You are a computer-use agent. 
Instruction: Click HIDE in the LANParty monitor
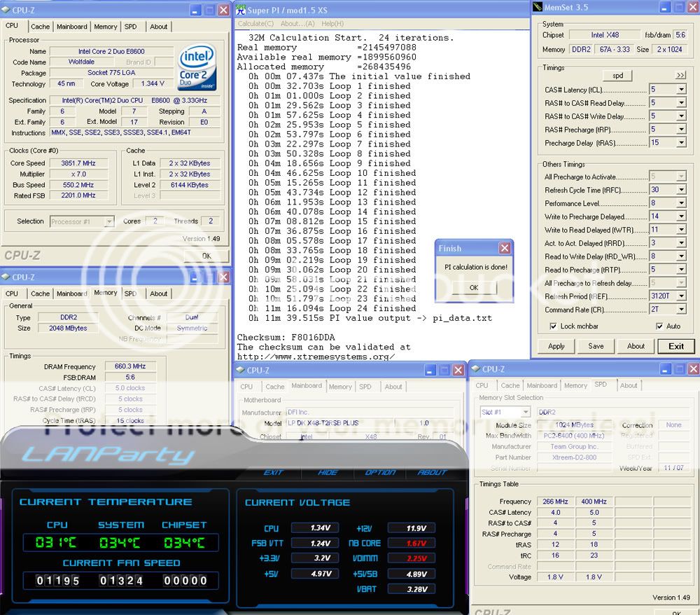328,473
